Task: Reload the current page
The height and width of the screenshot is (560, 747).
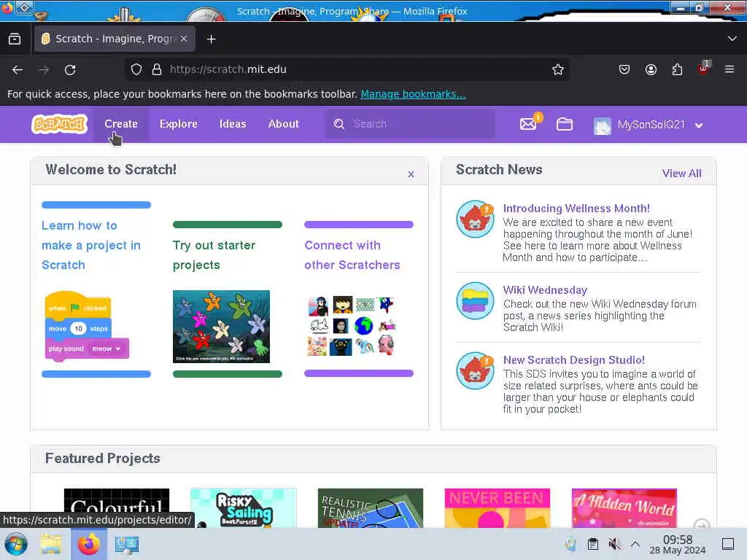Action: (x=70, y=69)
